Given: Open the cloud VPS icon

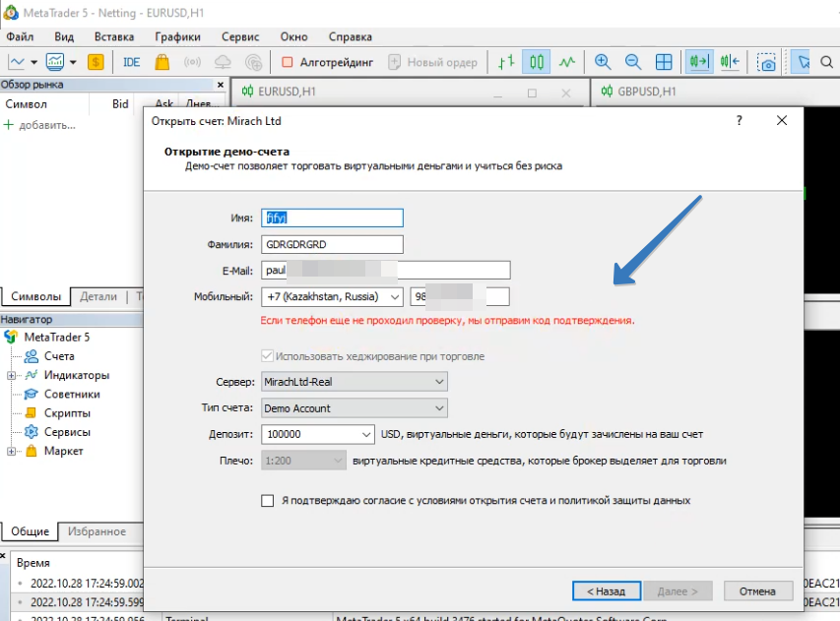Looking at the screenshot, I should coord(223,62).
